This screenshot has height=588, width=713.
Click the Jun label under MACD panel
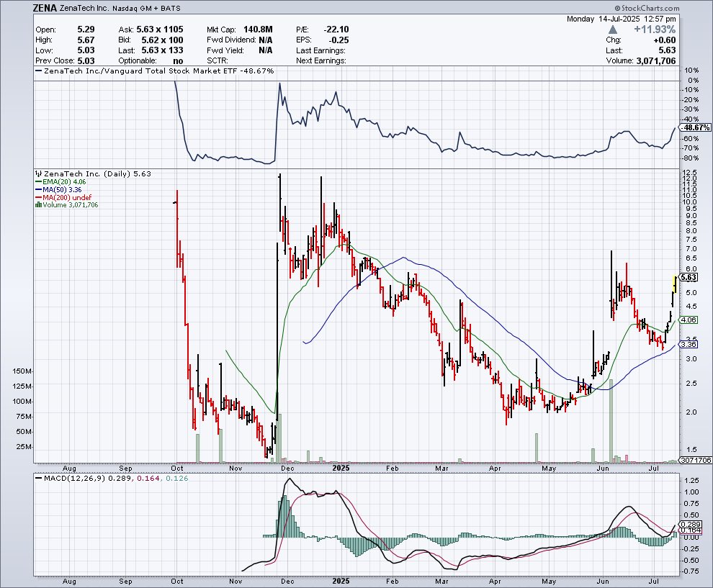coord(603,582)
